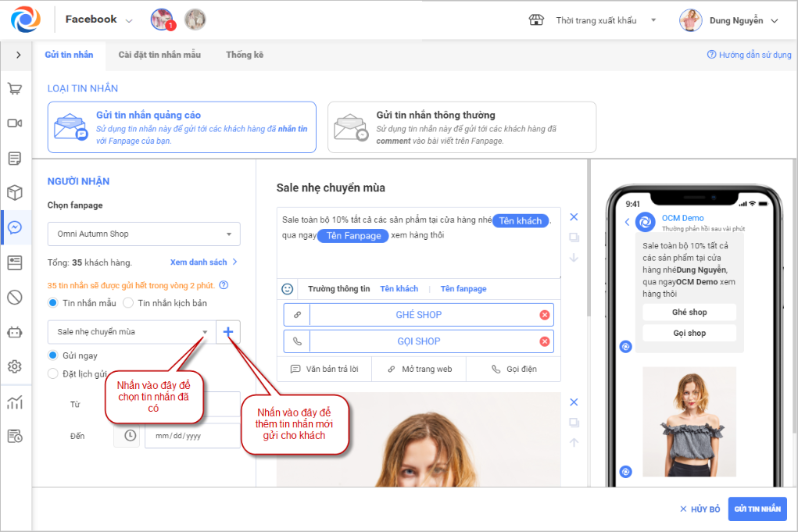Viewport: 798px width, 532px height.
Task: Click the help icon beside sending time notice
Action: (224, 285)
